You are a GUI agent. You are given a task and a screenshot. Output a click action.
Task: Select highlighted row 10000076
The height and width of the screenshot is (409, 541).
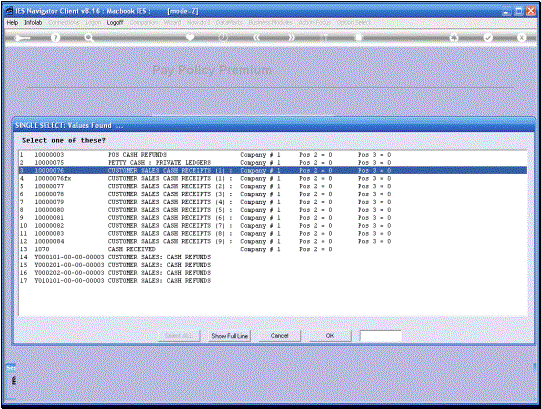273,171
